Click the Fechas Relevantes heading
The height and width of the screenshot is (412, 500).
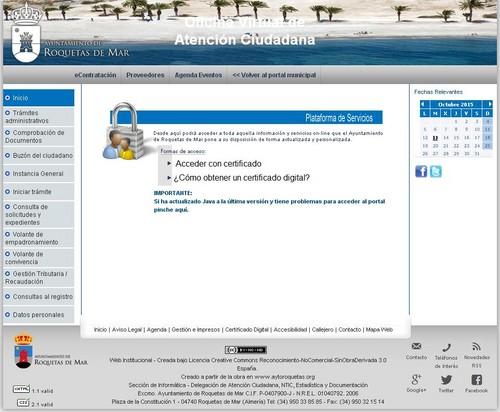click(x=438, y=92)
